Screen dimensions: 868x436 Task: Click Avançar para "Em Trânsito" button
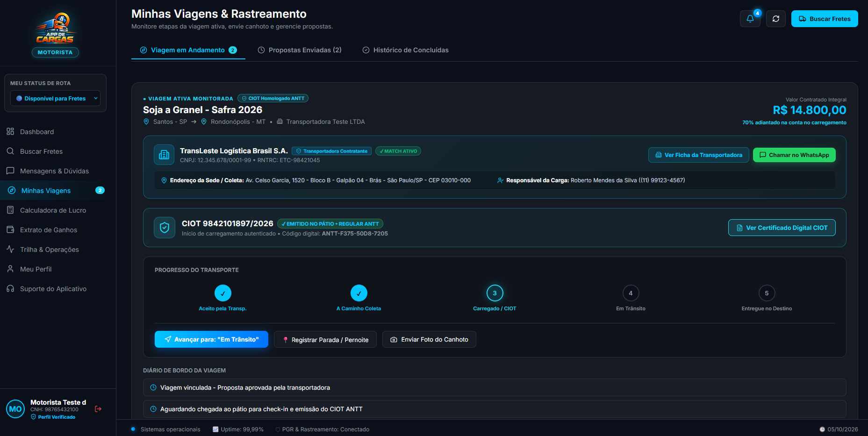pos(211,339)
